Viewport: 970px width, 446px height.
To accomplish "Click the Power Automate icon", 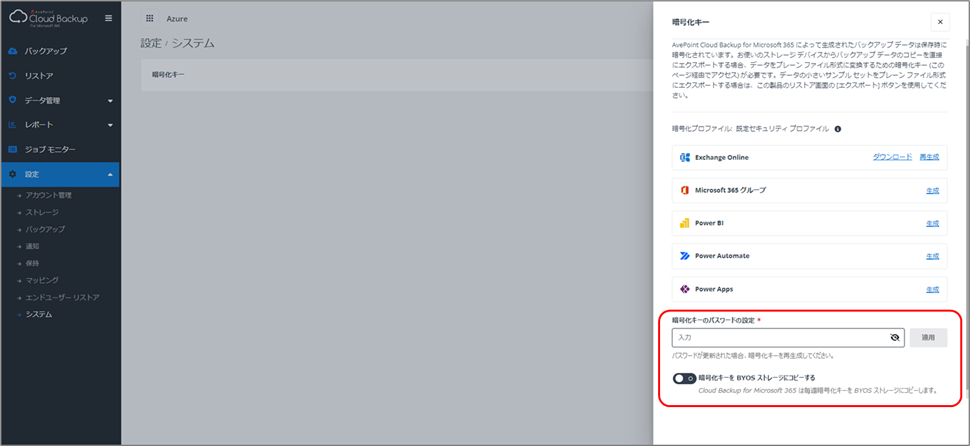I will tap(685, 256).
